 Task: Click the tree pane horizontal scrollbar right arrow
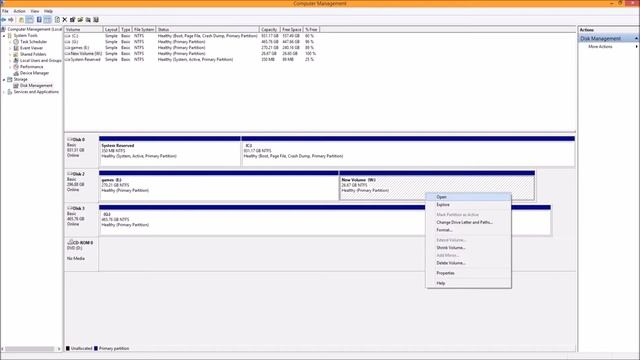coord(60,349)
